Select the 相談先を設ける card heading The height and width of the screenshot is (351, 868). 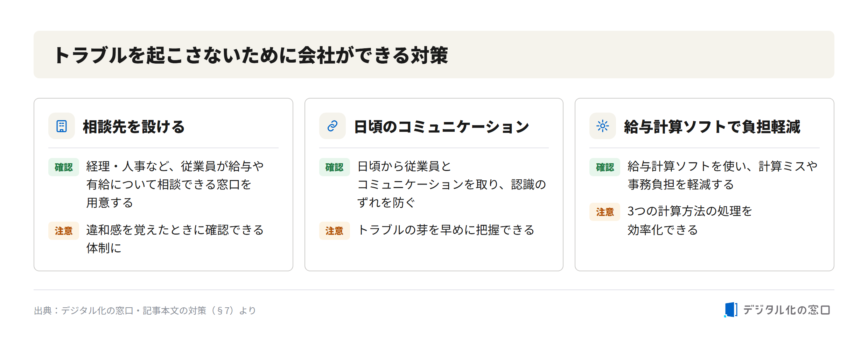pyautogui.click(x=134, y=127)
